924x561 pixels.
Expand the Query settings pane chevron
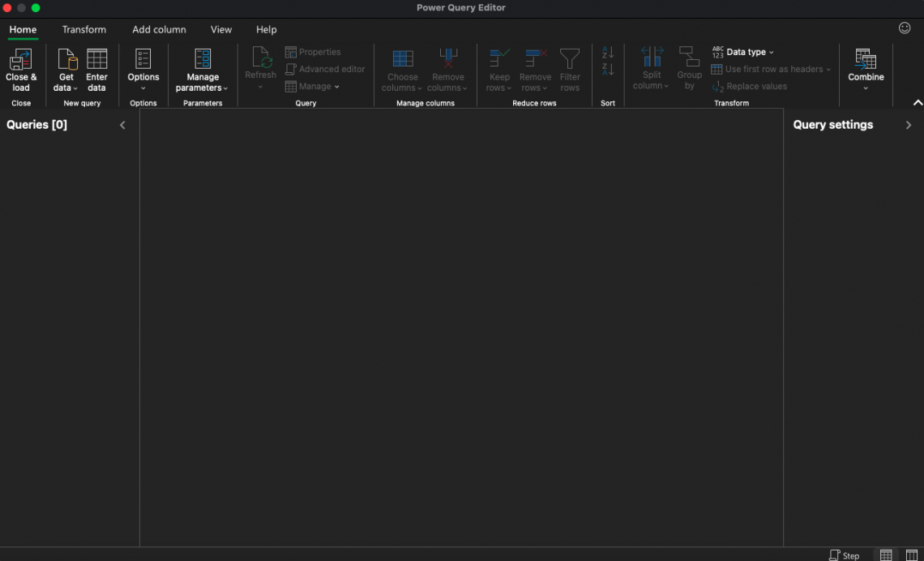pos(908,125)
